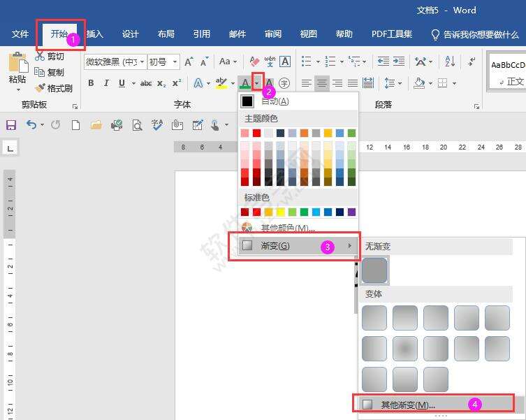Toggle Italic formatting
The width and height of the screenshot is (526, 420).
point(106,83)
